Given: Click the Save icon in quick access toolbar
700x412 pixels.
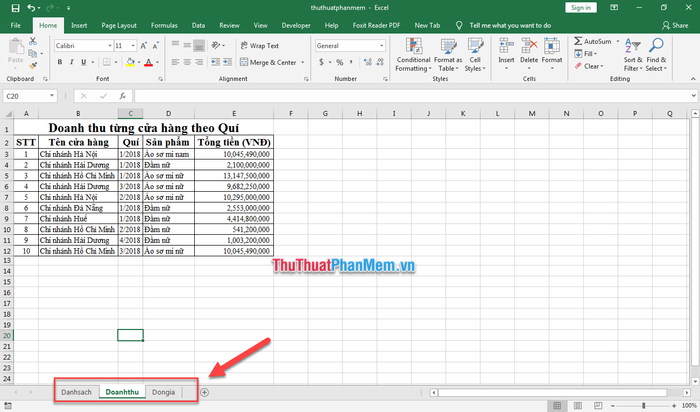Looking at the screenshot, I should tap(15, 8).
